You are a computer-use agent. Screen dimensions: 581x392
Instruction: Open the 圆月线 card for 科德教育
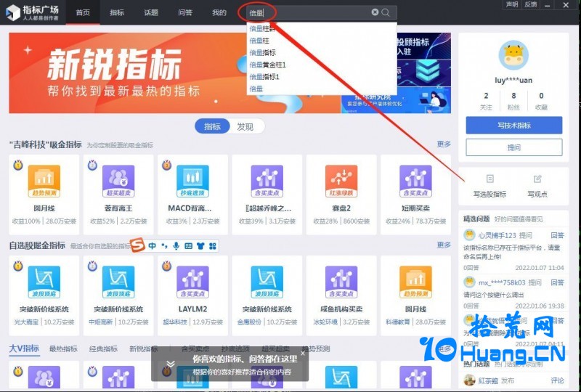pos(415,295)
